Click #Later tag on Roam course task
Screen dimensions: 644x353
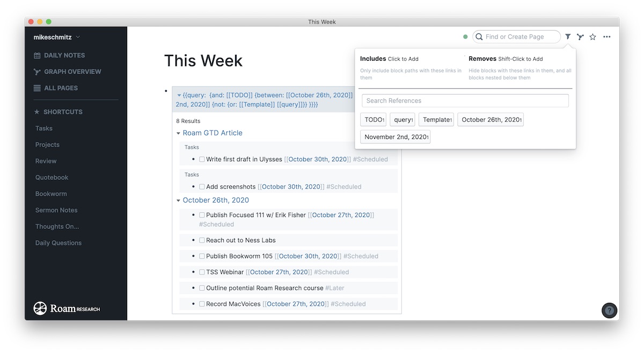335,288
